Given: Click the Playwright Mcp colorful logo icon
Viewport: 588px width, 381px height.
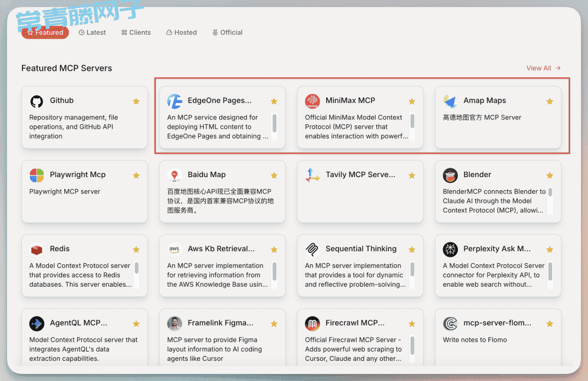Looking at the screenshot, I should coord(37,176).
